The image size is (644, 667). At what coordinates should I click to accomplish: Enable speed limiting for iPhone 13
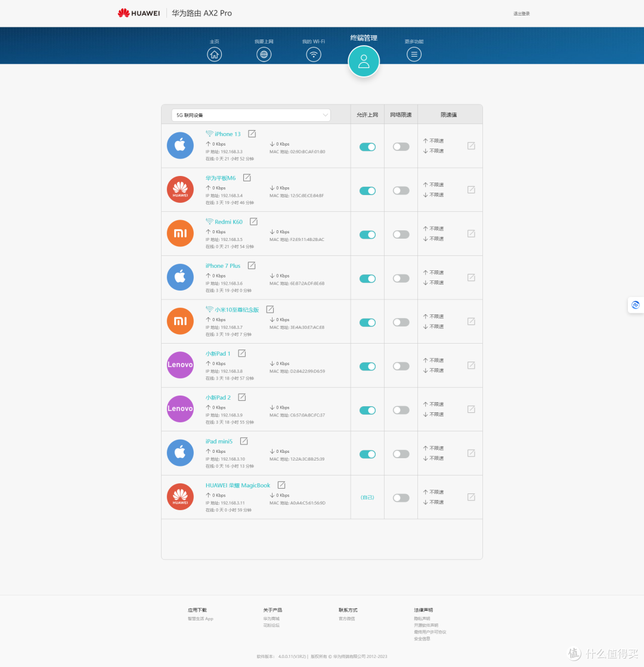401,147
